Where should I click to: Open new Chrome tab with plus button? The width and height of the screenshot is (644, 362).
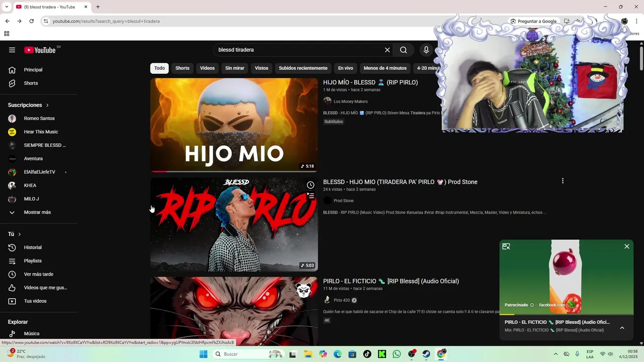pyautogui.click(x=98, y=7)
